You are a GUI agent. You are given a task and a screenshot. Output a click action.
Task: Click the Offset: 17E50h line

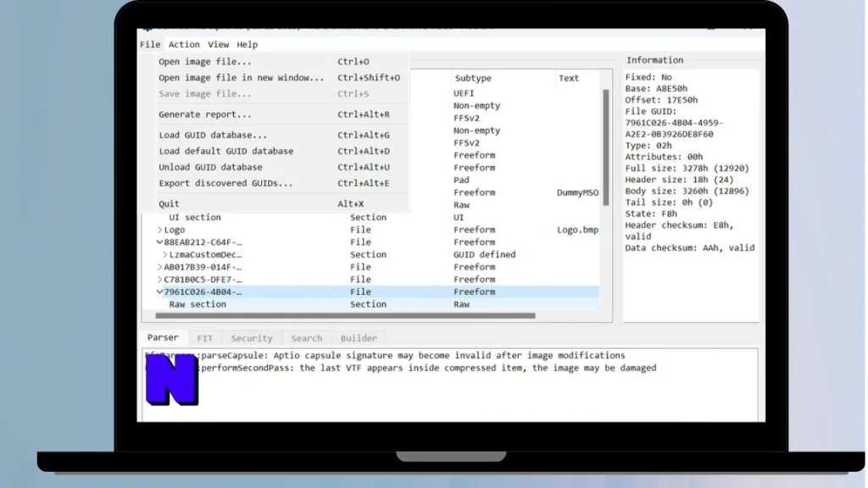point(661,100)
